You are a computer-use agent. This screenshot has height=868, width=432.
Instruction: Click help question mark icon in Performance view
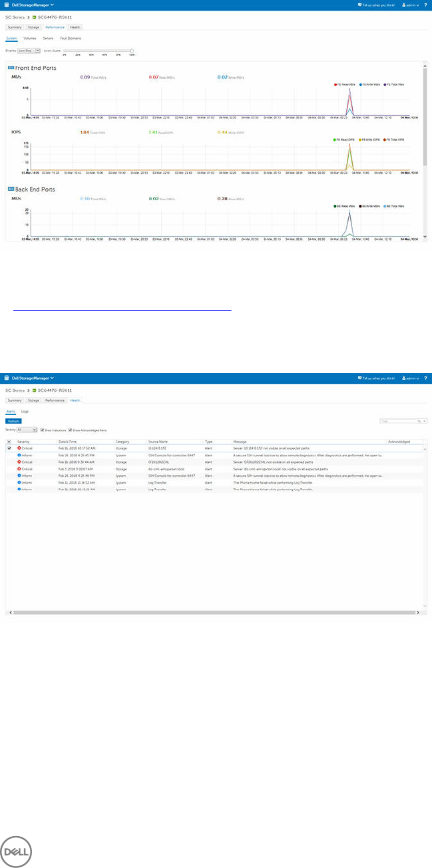point(426,4)
